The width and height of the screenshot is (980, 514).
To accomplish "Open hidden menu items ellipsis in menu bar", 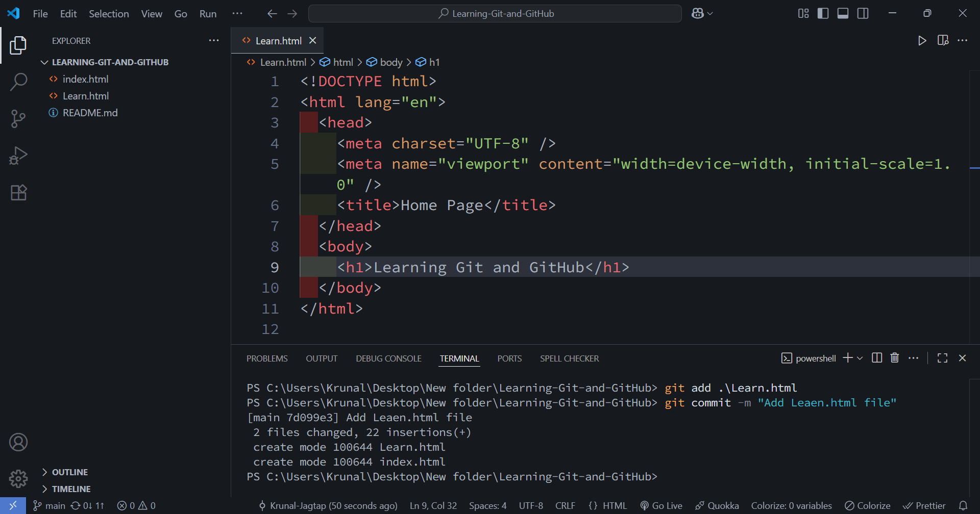I will 237,14.
